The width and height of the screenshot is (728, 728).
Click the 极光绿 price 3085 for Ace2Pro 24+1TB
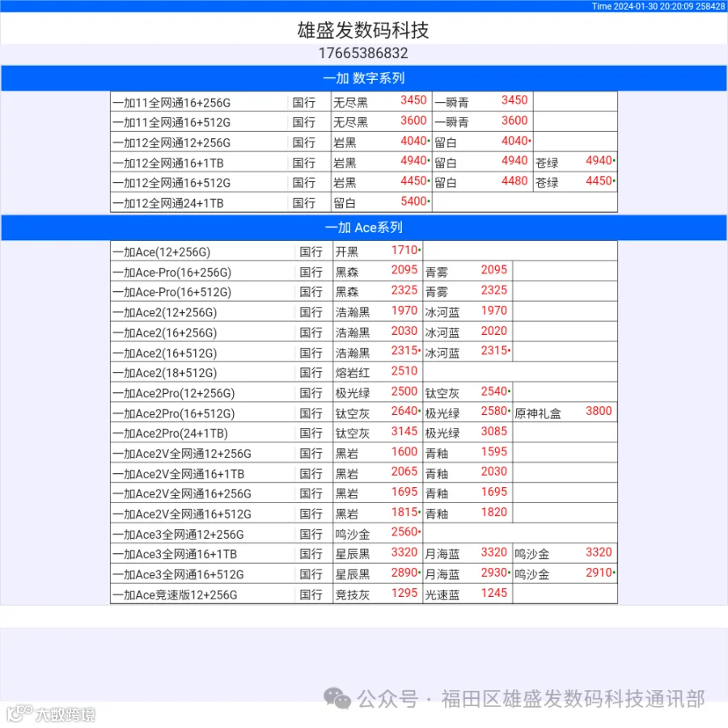494,431
